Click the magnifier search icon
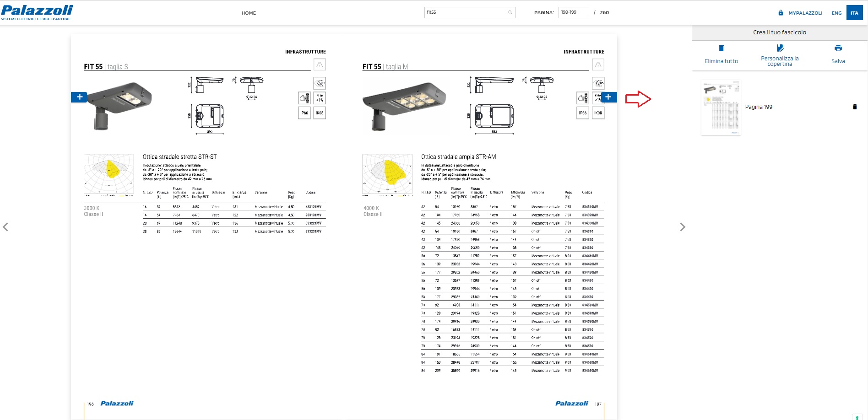 [x=510, y=12]
